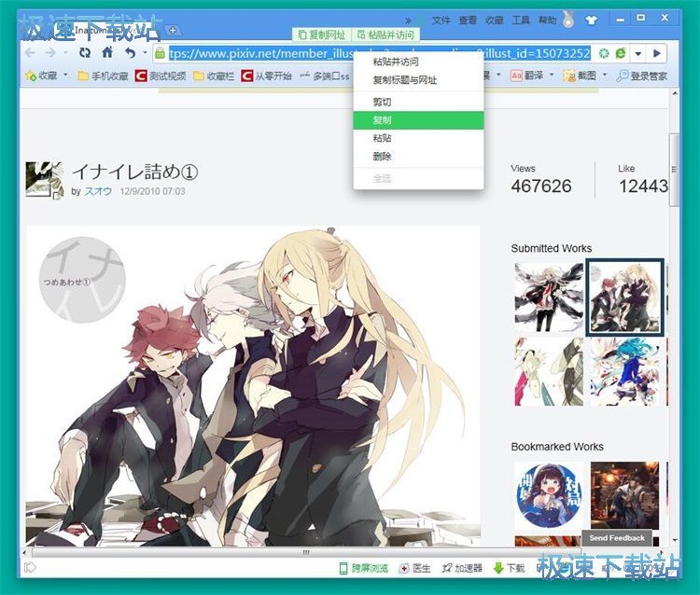Click the artist avatar image
700x595 pixels.
pos(45,179)
